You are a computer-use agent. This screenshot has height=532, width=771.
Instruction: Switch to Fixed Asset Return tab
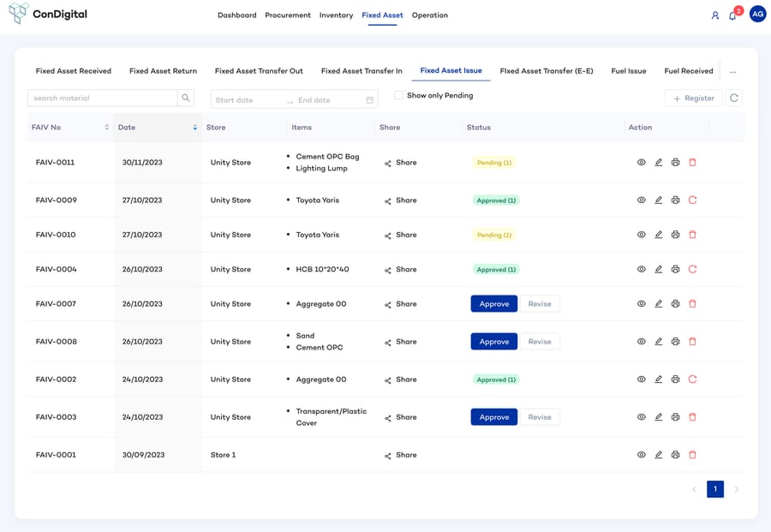click(x=163, y=71)
